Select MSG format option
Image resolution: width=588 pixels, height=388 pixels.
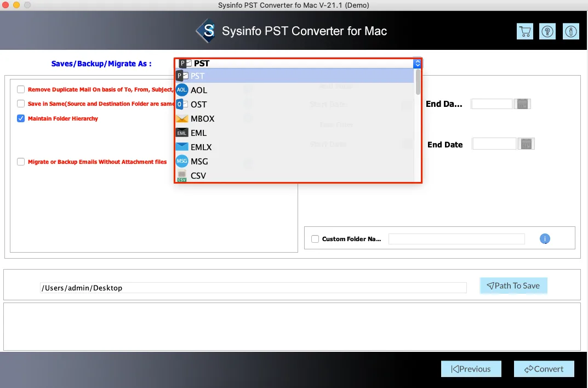[x=295, y=161]
